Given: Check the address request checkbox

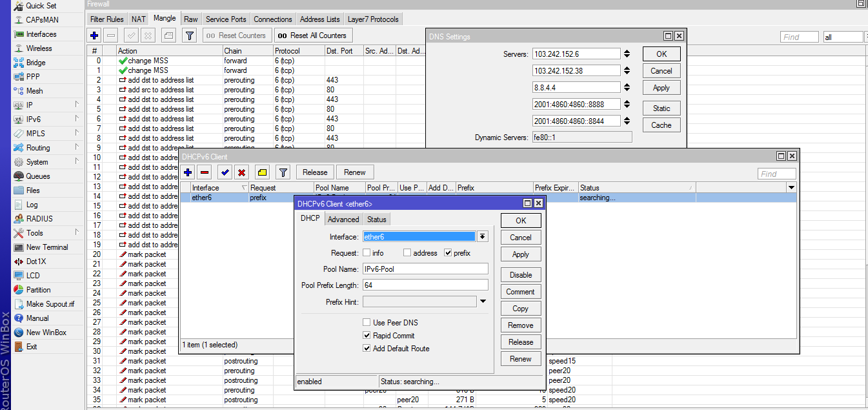Looking at the screenshot, I should 408,253.
